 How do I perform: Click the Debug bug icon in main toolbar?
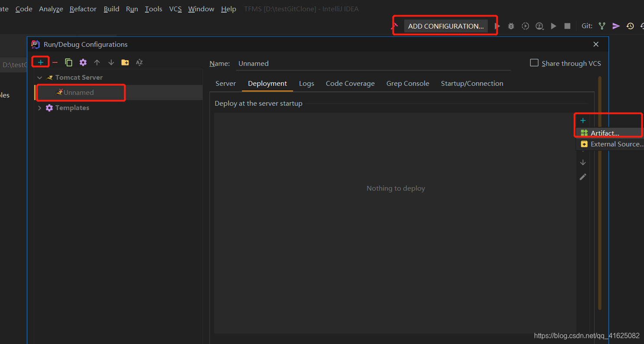click(511, 26)
